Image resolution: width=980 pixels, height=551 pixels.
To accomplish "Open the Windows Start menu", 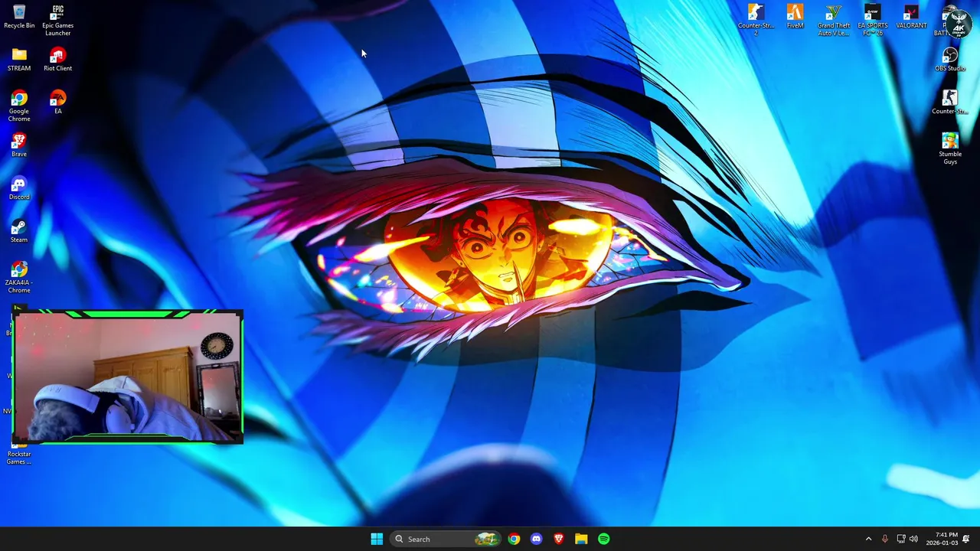I will tap(377, 539).
